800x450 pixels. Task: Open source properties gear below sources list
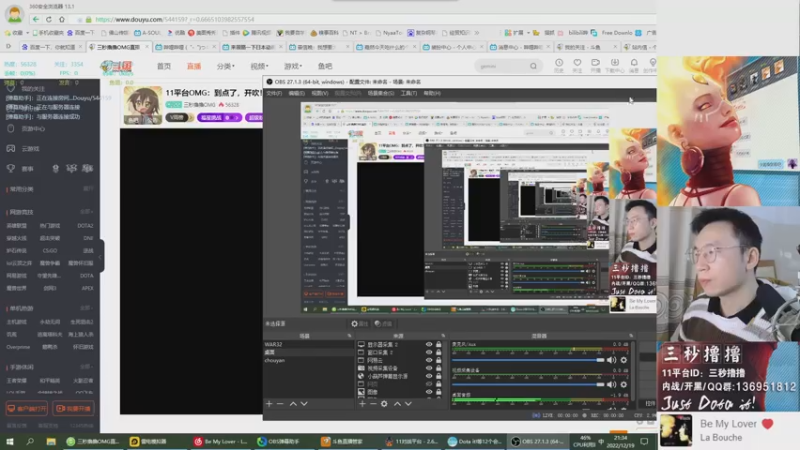[384, 404]
